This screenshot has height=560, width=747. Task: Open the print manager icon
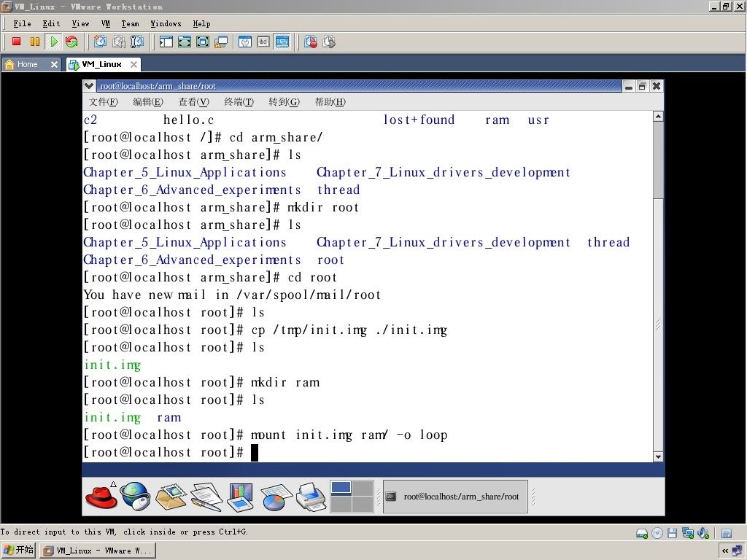tap(311, 496)
